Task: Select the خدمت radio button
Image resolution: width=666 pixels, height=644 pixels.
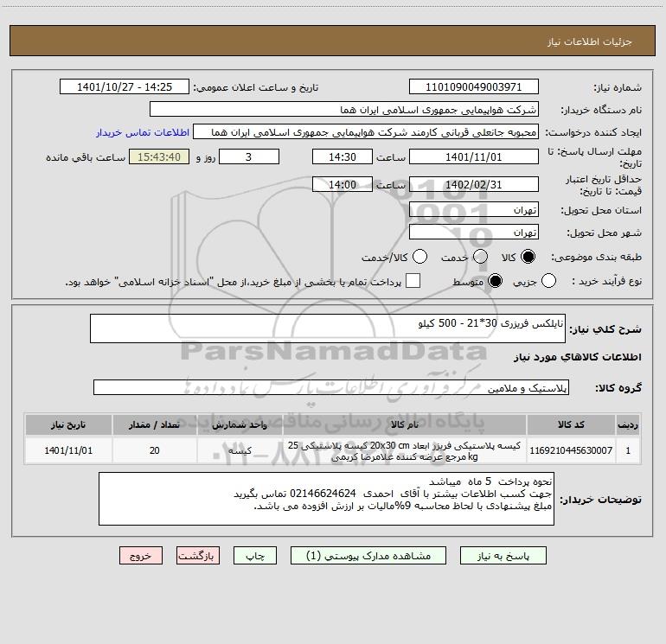Action: 480,257
